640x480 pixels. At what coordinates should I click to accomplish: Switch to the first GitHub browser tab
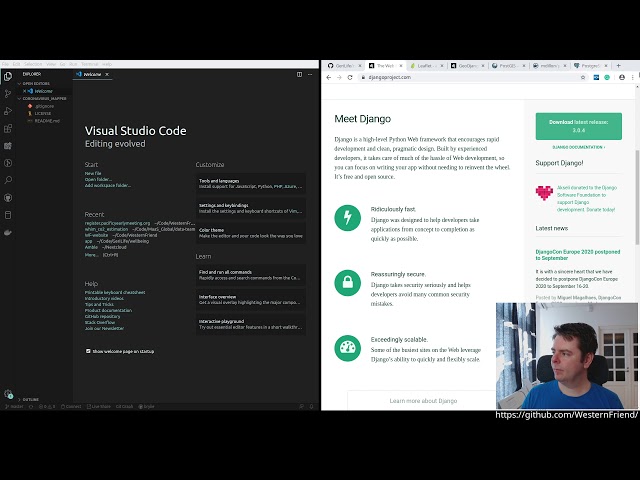tap(343, 65)
